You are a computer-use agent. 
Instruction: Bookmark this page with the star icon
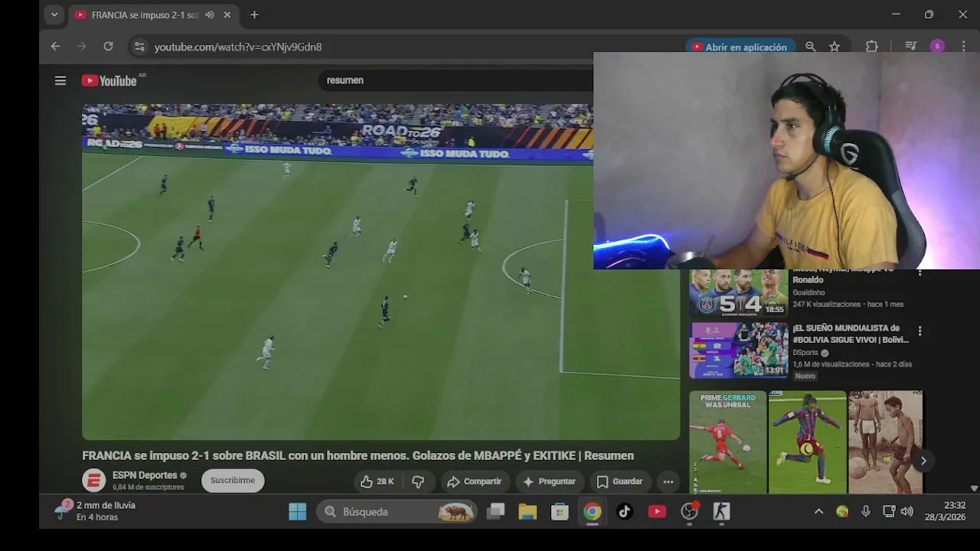click(835, 47)
